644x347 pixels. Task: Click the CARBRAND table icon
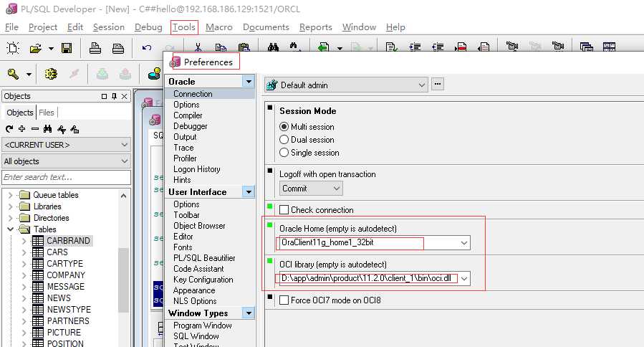tap(38, 241)
